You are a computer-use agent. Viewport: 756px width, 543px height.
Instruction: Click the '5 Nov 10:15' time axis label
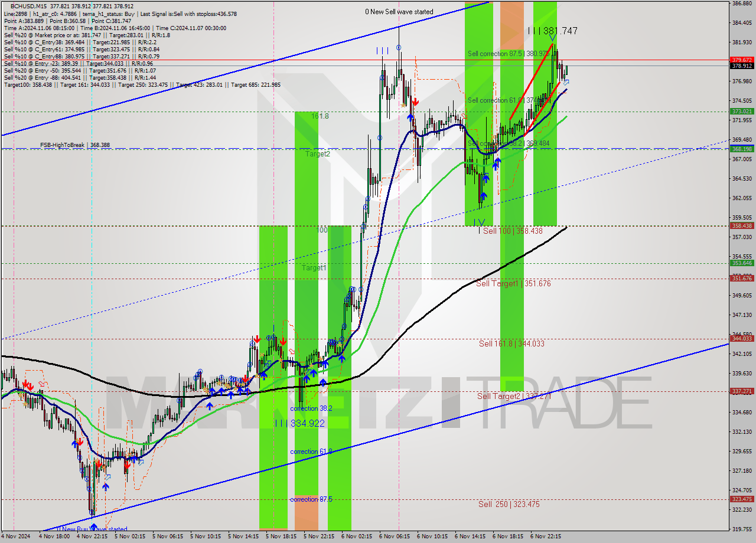205,537
